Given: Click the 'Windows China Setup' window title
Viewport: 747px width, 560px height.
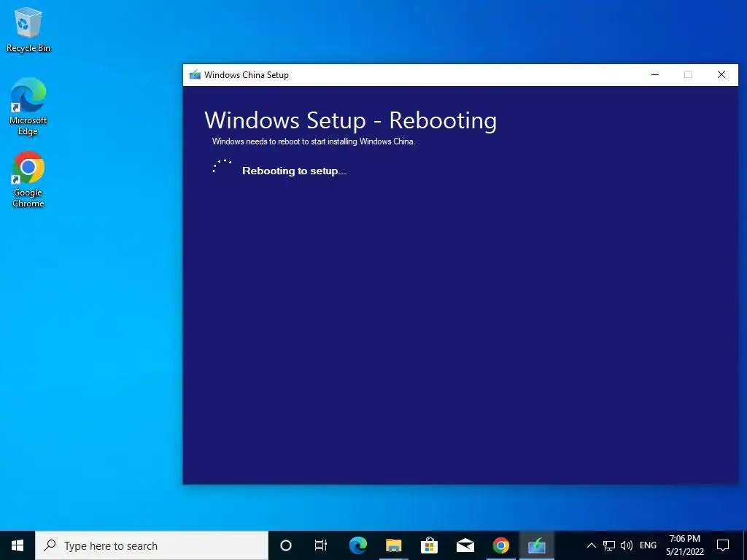Looking at the screenshot, I should 247,75.
